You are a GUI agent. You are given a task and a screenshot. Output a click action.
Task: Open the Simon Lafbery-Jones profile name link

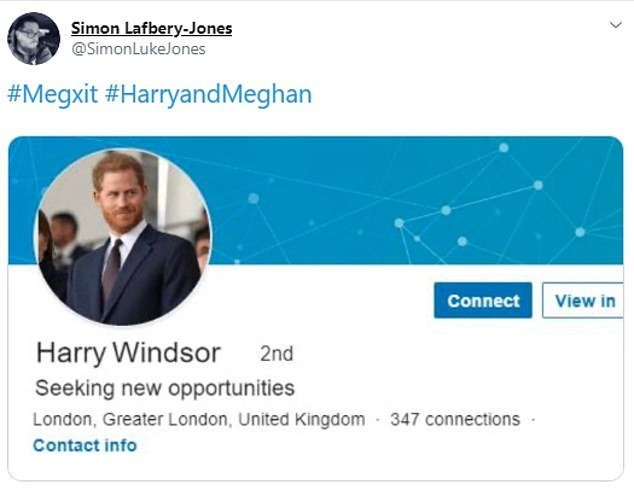[x=151, y=28]
